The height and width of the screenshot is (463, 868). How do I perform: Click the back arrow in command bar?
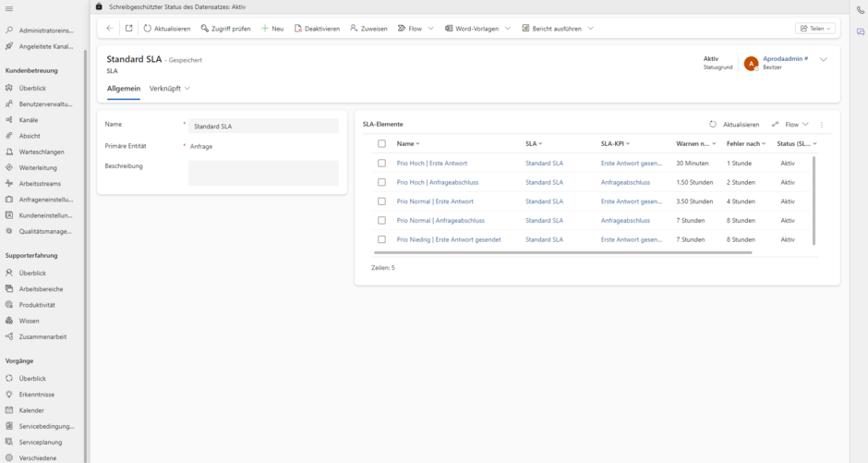110,29
